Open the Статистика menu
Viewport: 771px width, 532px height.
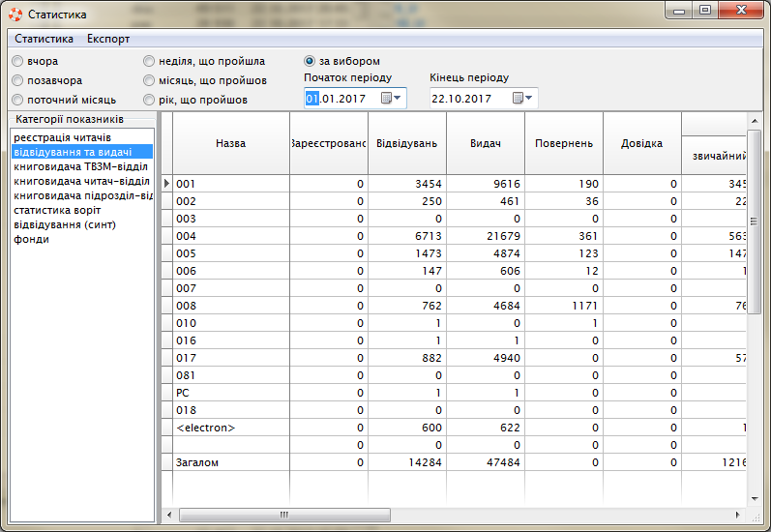click(x=44, y=39)
